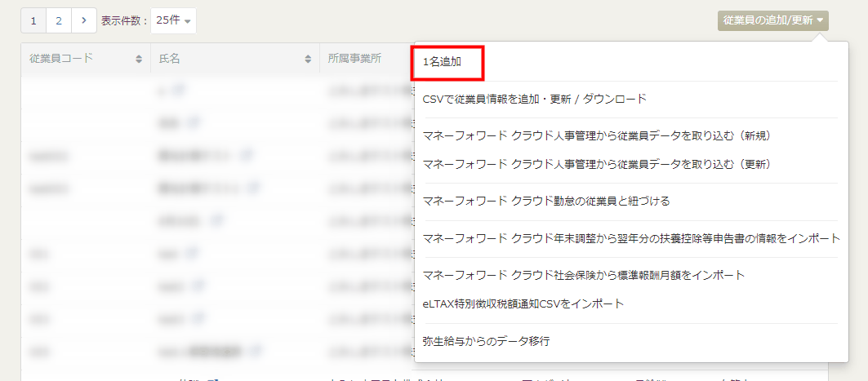The image size is (868, 381).
Task: Select 1名追加 from the menu
Action: [x=442, y=63]
